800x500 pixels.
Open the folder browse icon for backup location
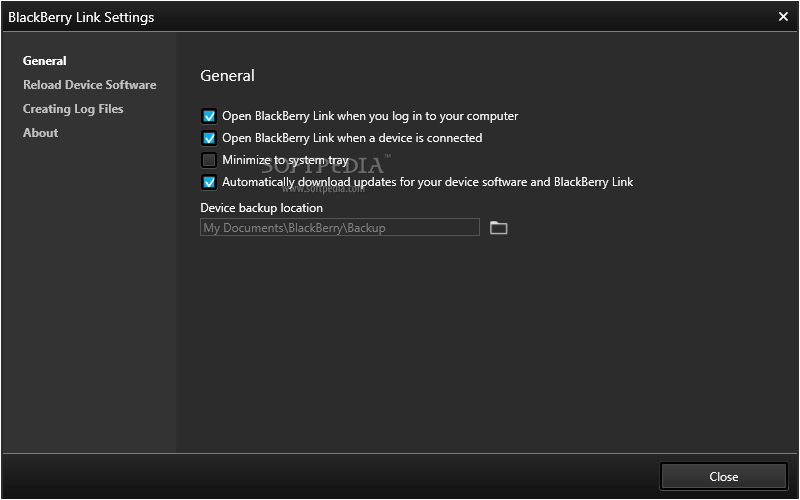[498, 228]
